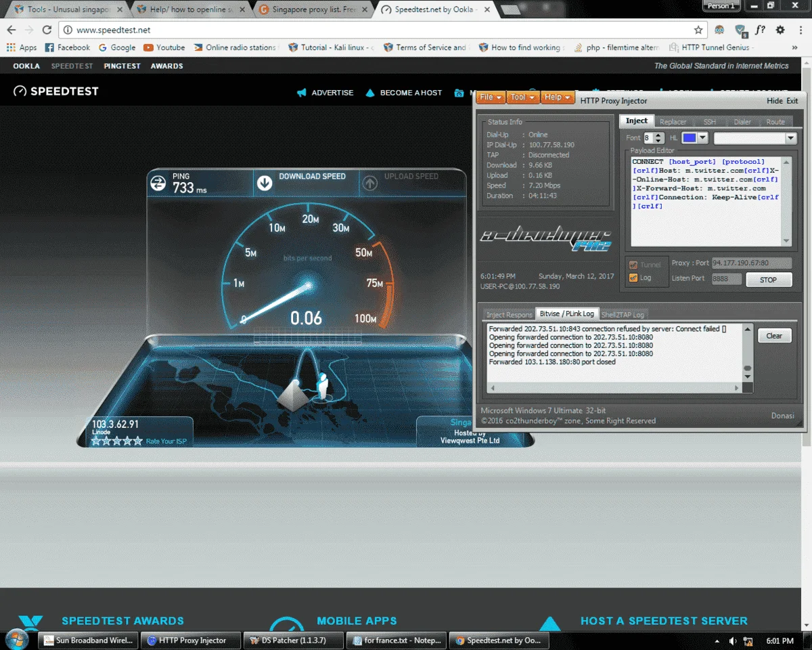The height and width of the screenshot is (650, 812).
Task: Open AWARDS in Ookla header
Action: click(x=166, y=66)
